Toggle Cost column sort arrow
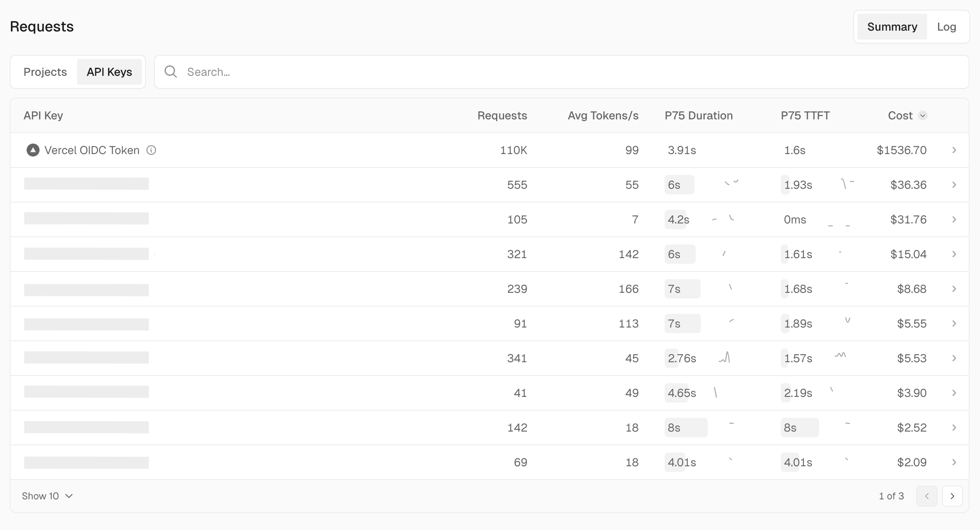Viewport: 980px width, 530px height. pyautogui.click(x=923, y=116)
